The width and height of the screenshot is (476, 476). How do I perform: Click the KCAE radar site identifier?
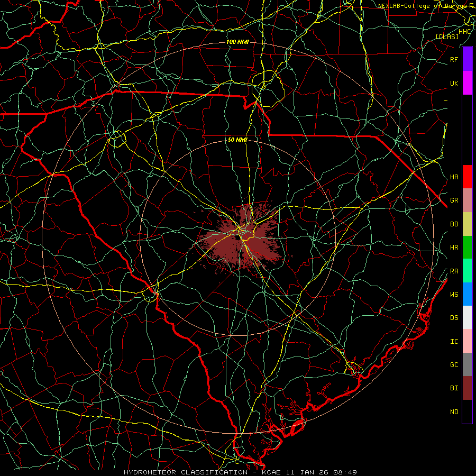click(x=273, y=472)
